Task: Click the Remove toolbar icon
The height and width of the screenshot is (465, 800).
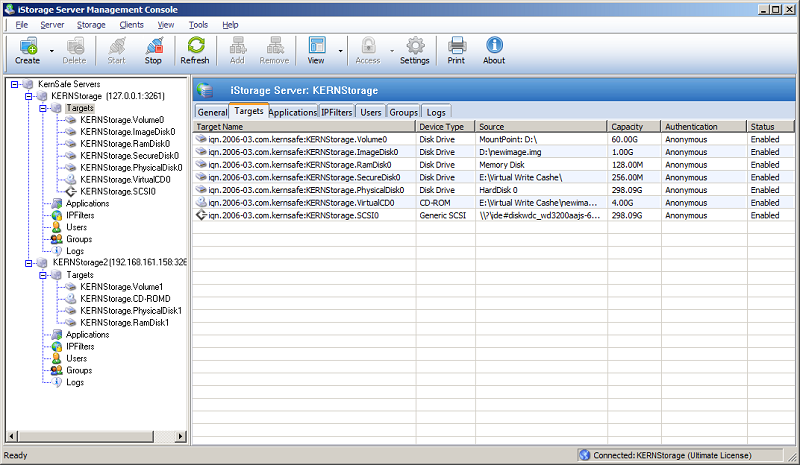Action: [x=275, y=46]
